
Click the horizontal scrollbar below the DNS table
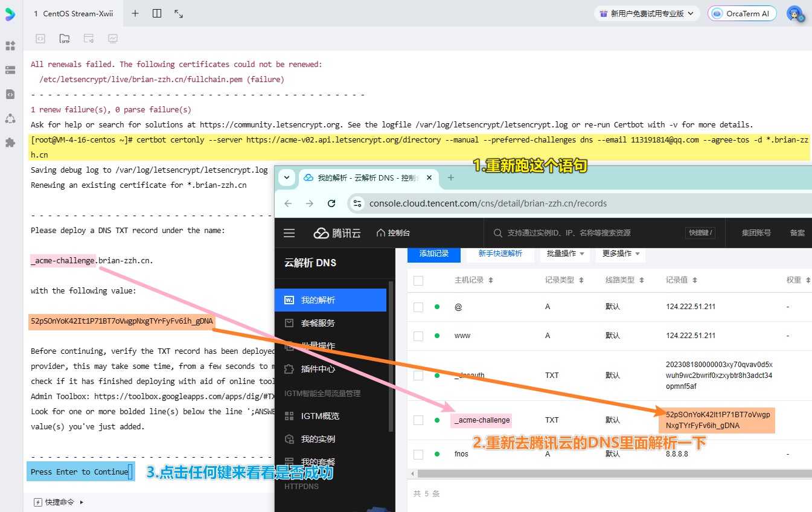point(614,474)
